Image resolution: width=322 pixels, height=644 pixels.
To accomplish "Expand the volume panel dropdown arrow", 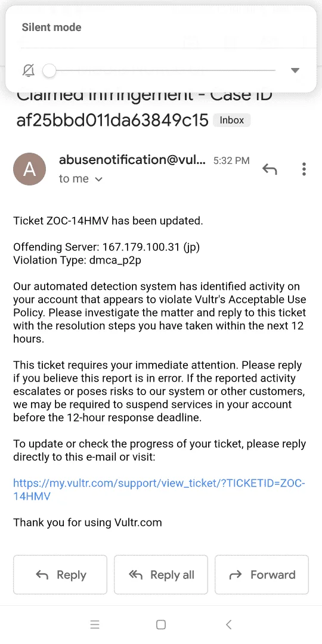I will pyautogui.click(x=295, y=70).
